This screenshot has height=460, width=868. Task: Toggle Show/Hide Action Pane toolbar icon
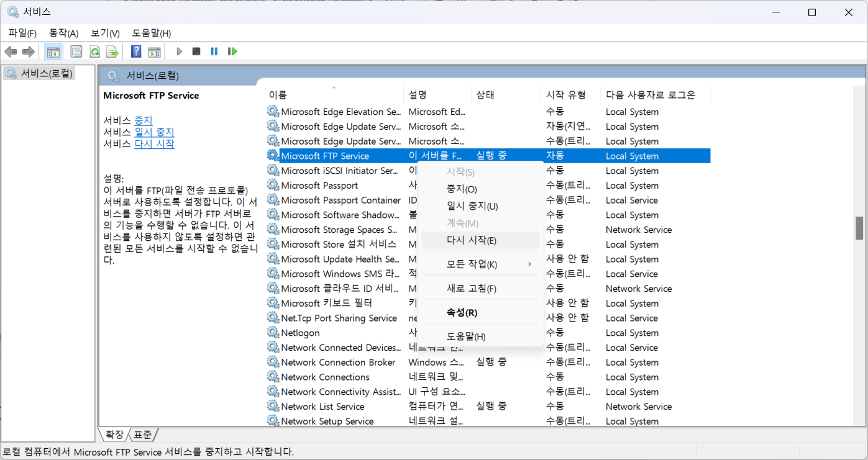click(x=154, y=52)
